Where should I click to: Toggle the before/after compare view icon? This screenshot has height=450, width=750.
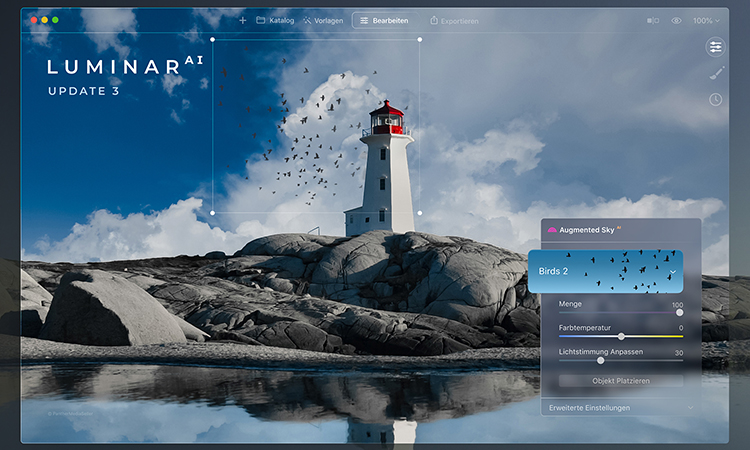[x=653, y=20]
